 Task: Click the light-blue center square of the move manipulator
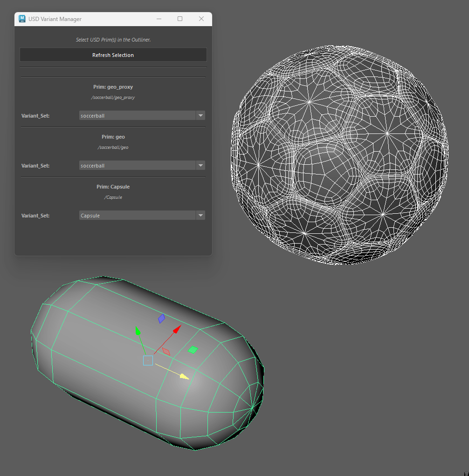pyautogui.click(x=148, y=360)
